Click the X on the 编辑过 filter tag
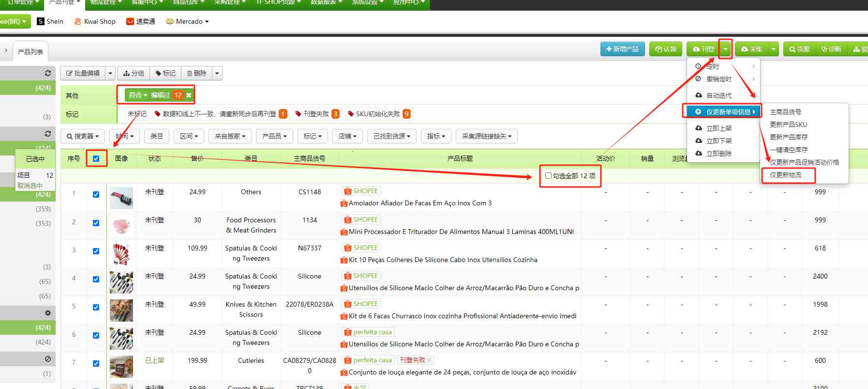 [189, 95]
